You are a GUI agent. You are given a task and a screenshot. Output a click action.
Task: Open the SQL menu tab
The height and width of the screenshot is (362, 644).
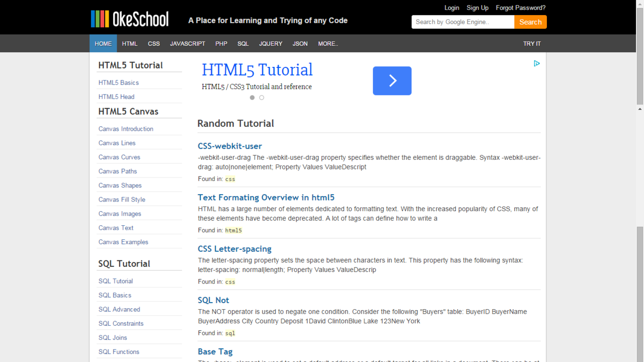(x=243, y=44)
